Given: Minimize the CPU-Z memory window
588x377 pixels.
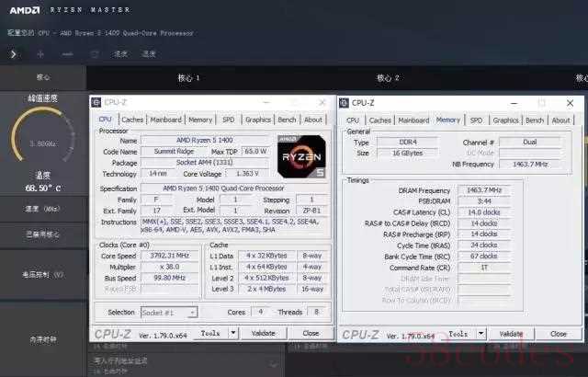Looking at the screenshot, I should coord(514,103).
